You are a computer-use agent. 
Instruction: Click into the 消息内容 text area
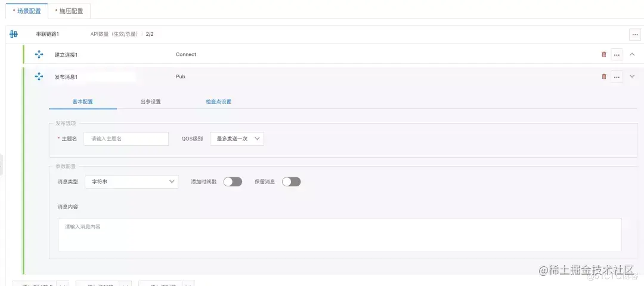click(x=340, y=235)
